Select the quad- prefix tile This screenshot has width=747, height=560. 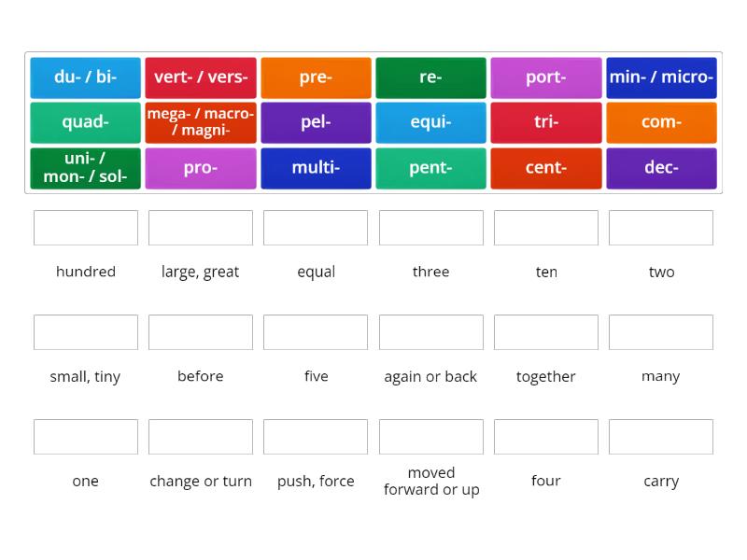(85, 122)
